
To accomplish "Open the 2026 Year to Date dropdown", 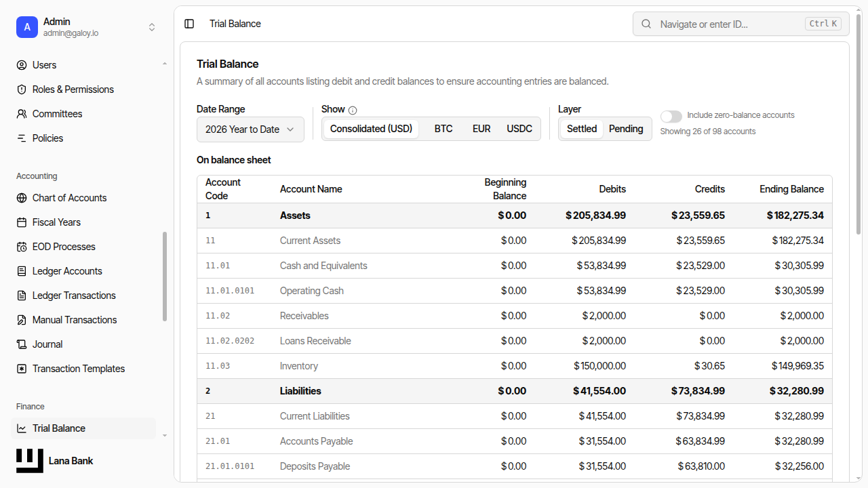I will [x=250, y=129].
